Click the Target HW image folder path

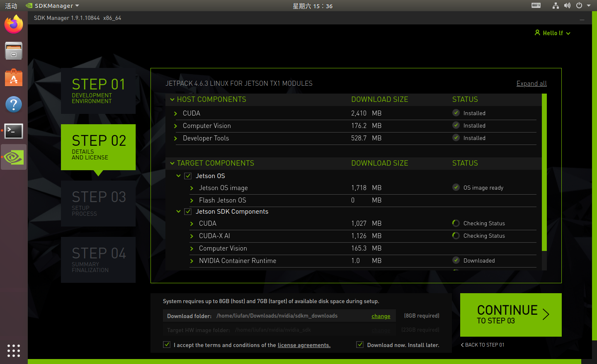click(273, 330)
